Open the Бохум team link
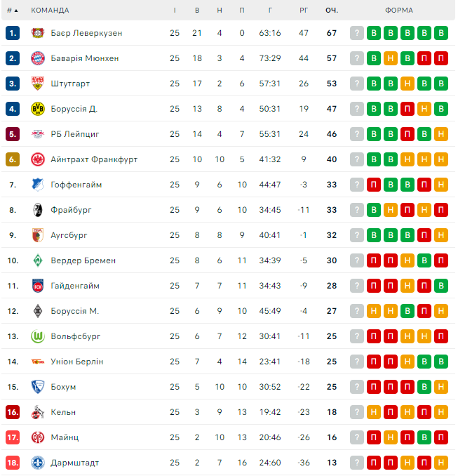Image resolution: width=458 pixels, height=476 pixels. coord(63,387)
